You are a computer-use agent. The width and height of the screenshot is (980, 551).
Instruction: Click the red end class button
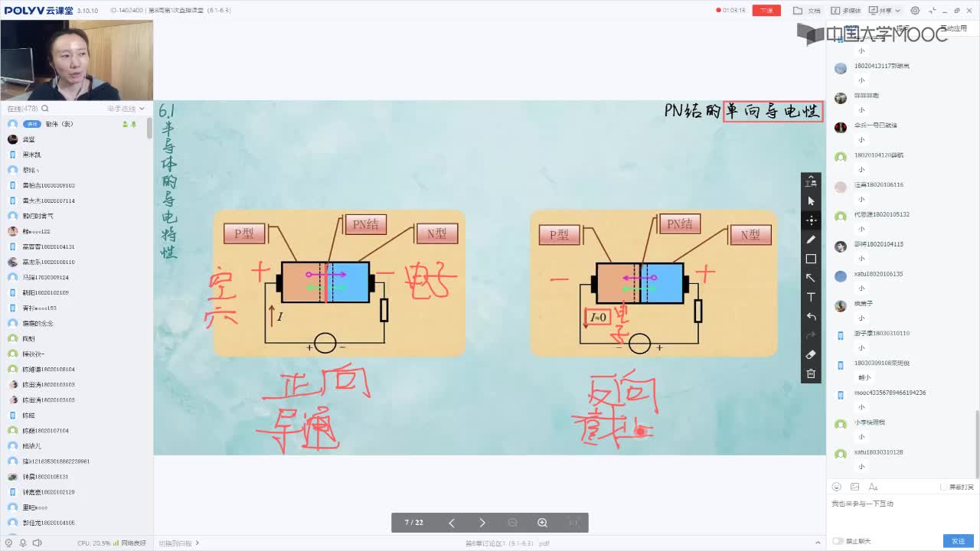(x=766, y=11)
